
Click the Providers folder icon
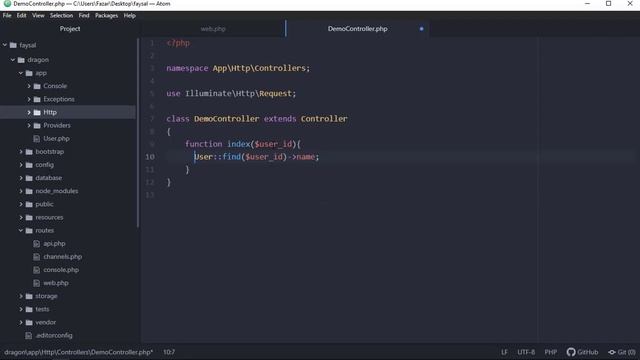pyautogui.click(x=37, y=125)
